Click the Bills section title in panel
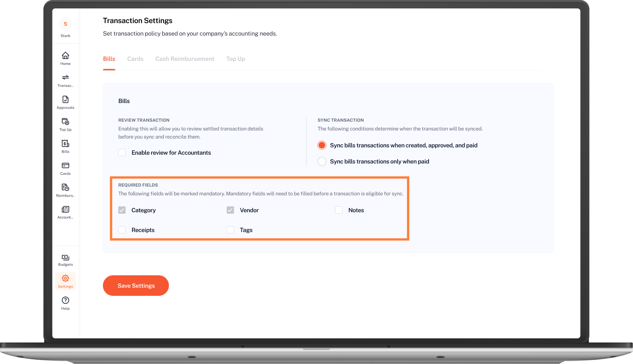 tap(124, 101)
